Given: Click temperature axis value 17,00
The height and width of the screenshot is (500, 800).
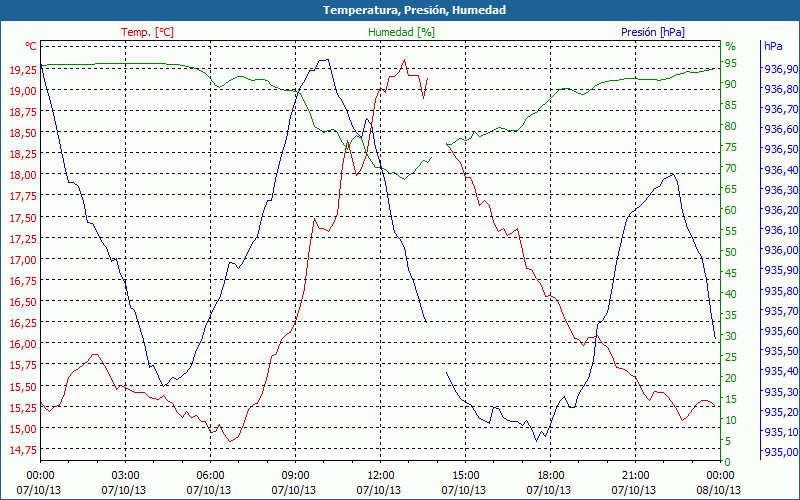Looking at the screenshot, I should point(23,259).
